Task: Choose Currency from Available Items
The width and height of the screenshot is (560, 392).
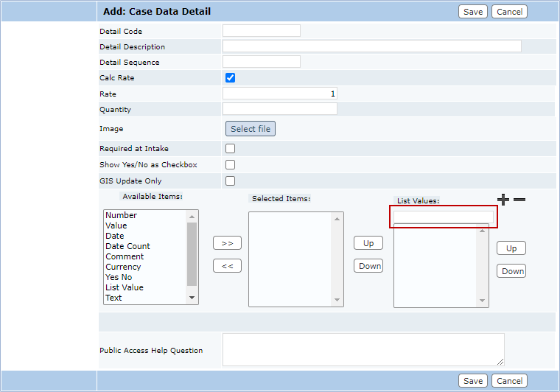Action: pos(123,267)
